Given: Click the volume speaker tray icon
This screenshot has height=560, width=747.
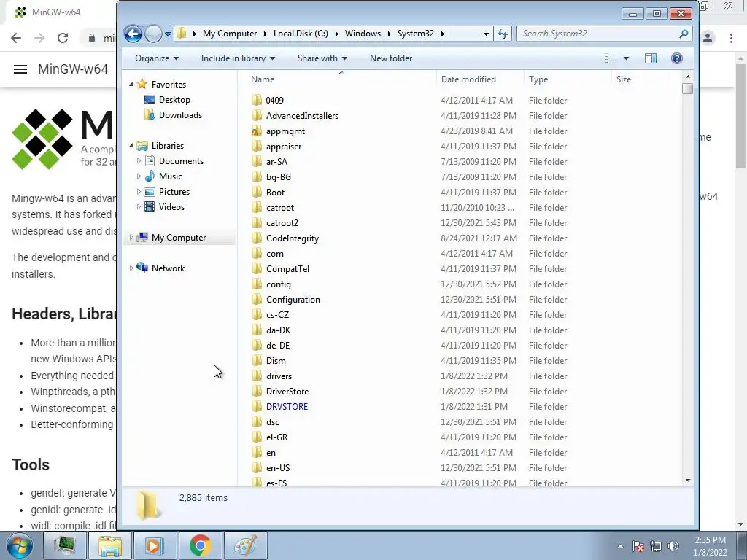Looking at the screenshot, I should (x=673, y=546).
